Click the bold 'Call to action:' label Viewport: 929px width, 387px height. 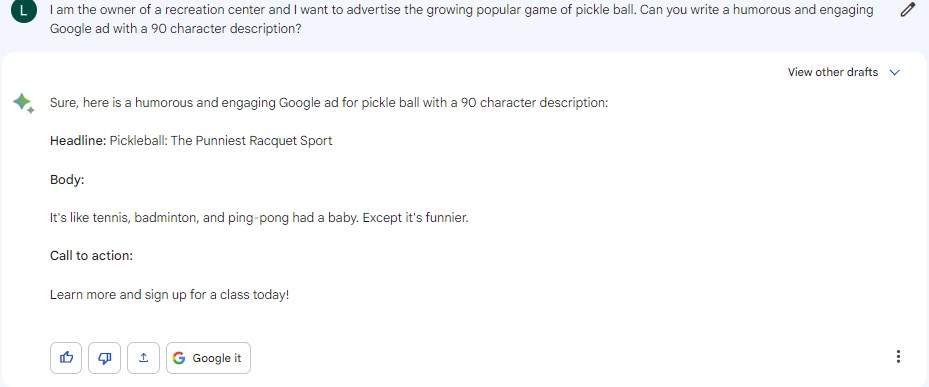click(x=91, y=256)
